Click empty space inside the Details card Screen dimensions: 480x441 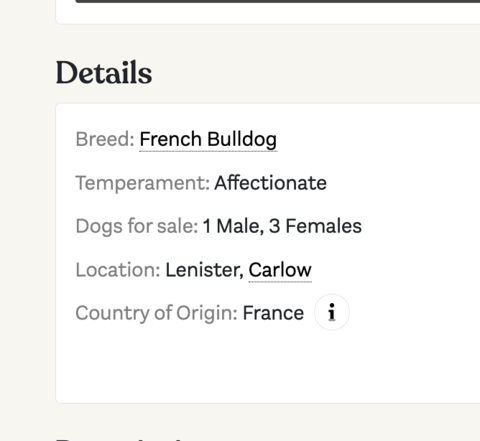point(267,365)
